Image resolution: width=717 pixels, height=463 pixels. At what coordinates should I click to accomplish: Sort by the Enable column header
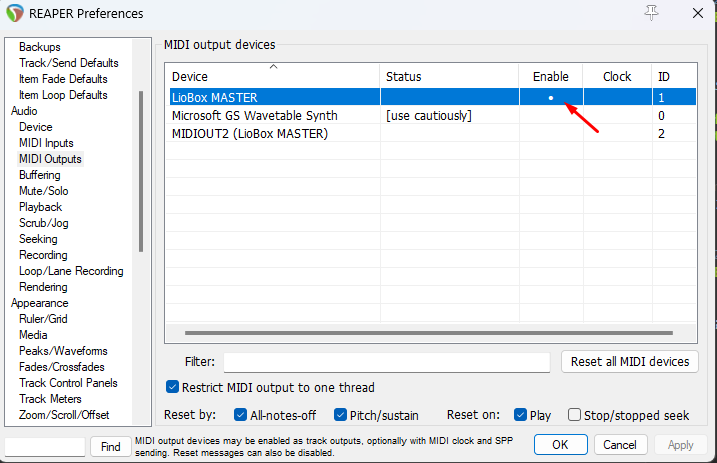pos(551,76)
